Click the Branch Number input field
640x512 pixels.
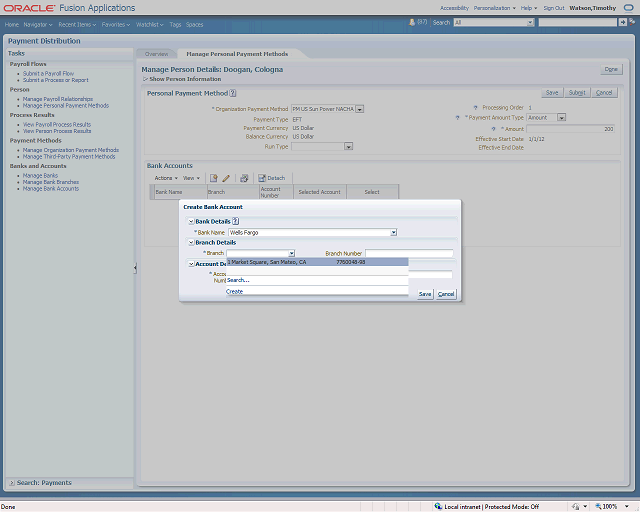click(409, 253)
